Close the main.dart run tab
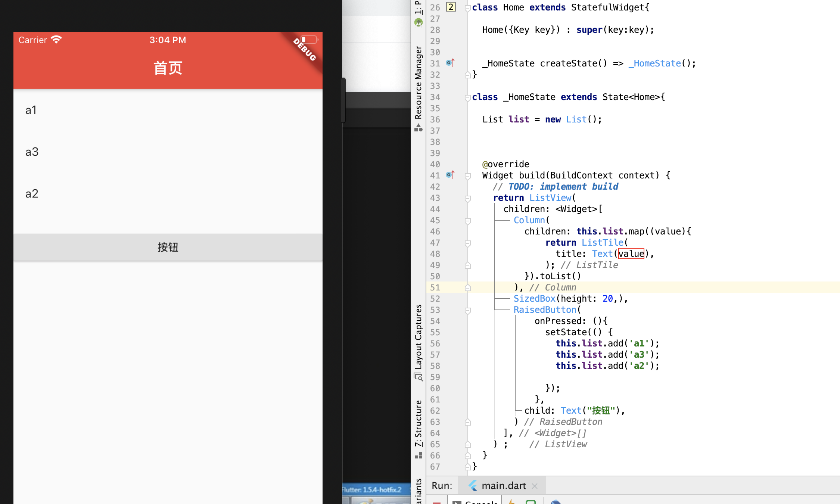Screen dimensions: 840x504 [535, 486]
